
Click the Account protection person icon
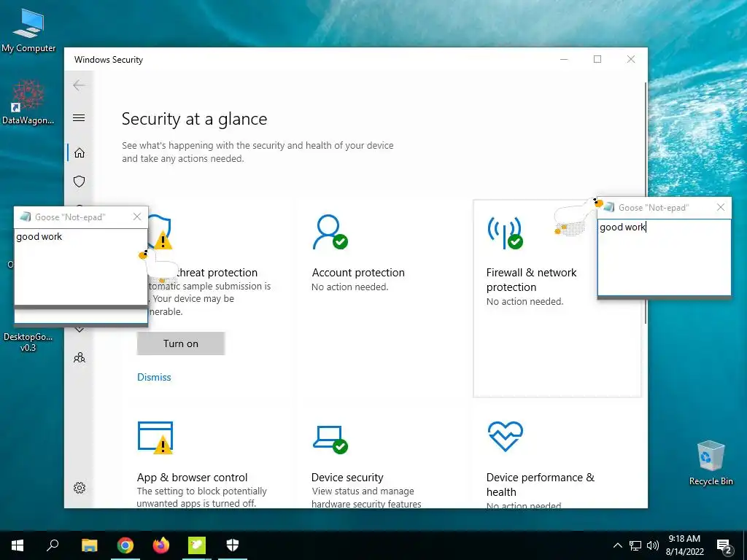(x=330, y=232)
